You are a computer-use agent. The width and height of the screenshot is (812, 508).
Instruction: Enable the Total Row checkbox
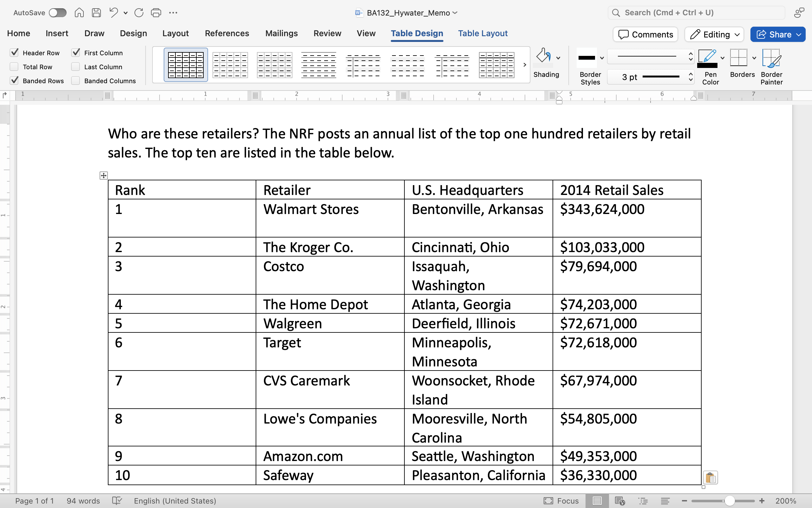[x=14, y=67]
